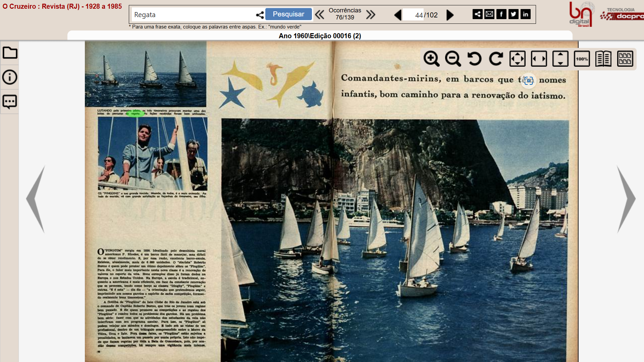Viewport: 644px width, 362px height.
Task: Click the large right page-turn arrow
Action: point(626,199)
